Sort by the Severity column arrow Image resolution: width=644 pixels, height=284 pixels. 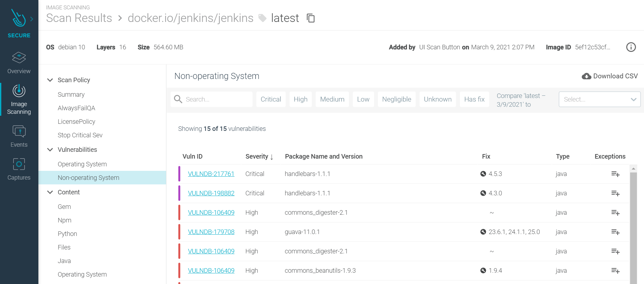272,157
